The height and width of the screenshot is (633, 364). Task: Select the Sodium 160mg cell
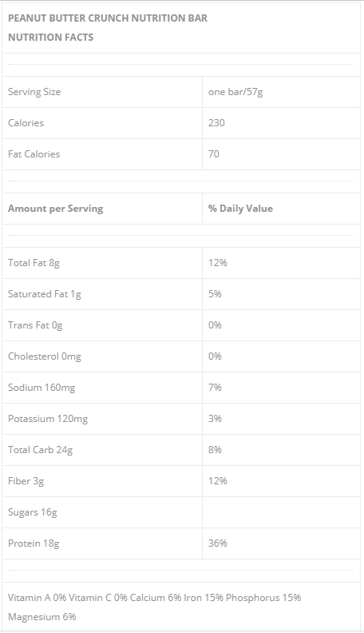pos(102,387)
